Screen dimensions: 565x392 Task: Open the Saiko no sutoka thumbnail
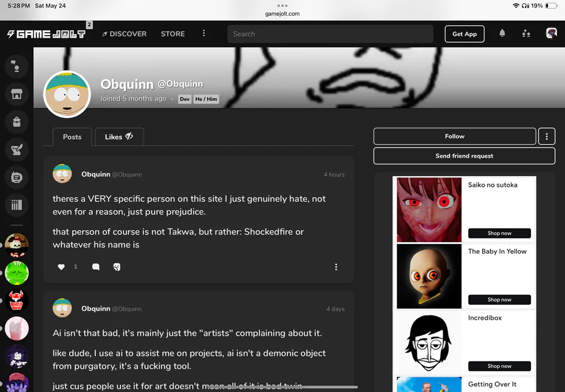(429, 209)
